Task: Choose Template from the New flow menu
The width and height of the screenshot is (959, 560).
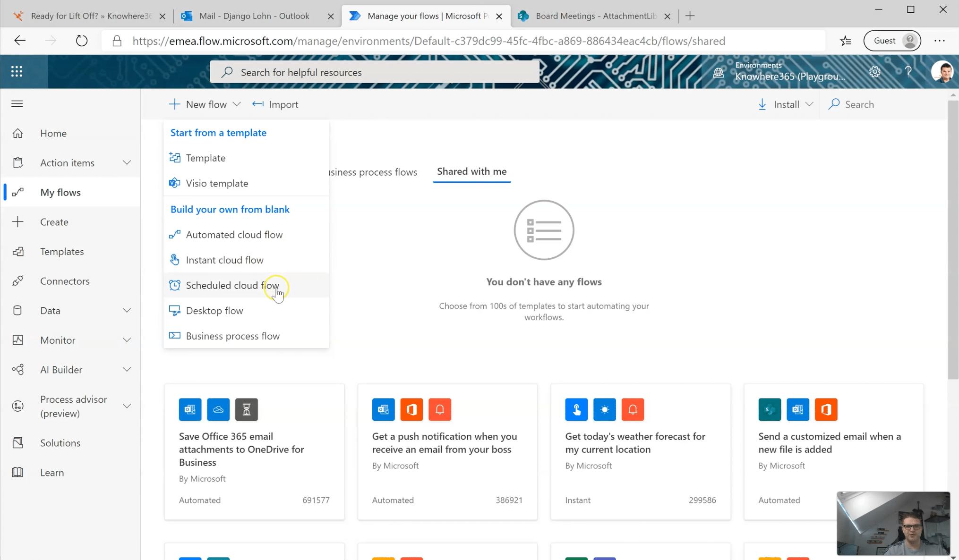Action: (246, 158)
